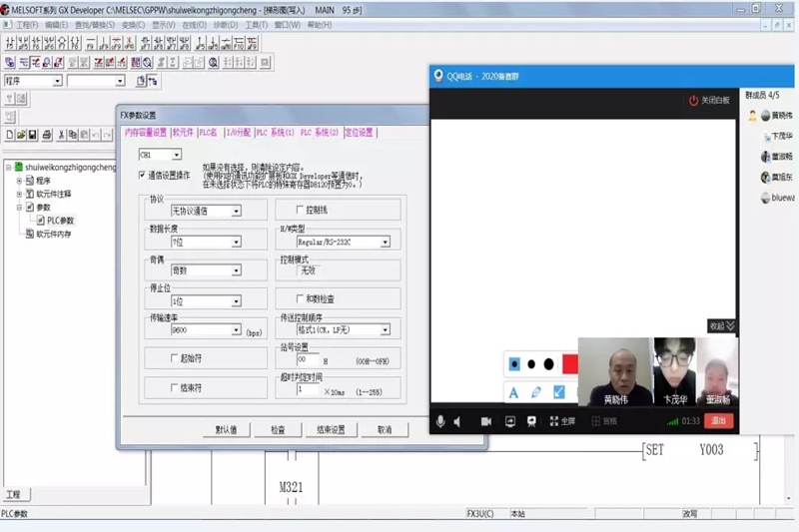Click the F7 coil toolbar icon

pos(62,43)
